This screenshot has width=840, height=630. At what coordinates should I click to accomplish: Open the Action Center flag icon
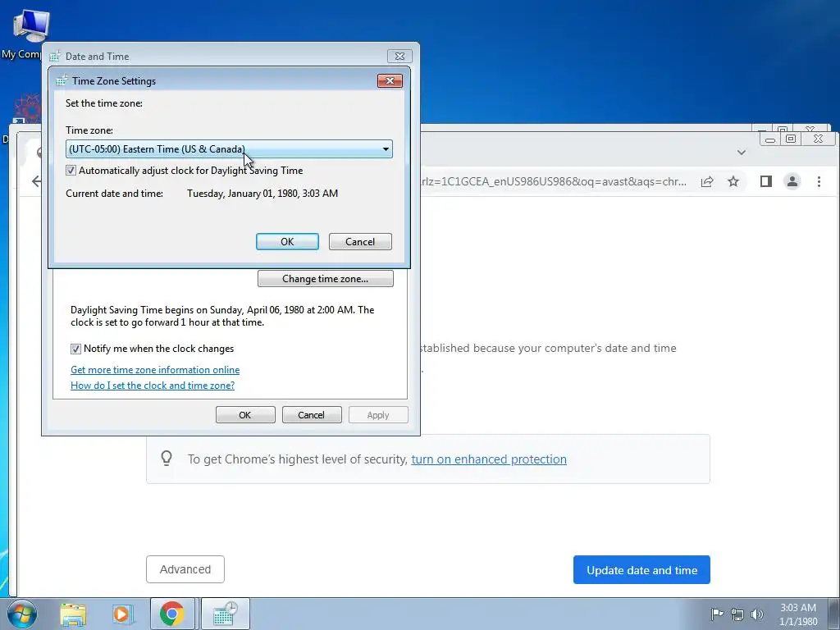(717, 614)
